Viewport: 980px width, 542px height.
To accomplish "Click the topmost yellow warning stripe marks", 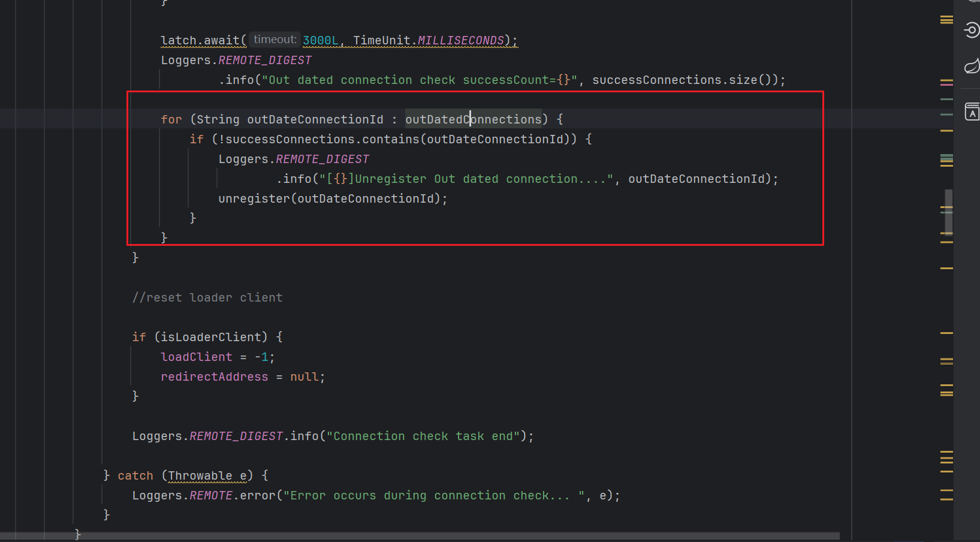I will coord(946,20).
